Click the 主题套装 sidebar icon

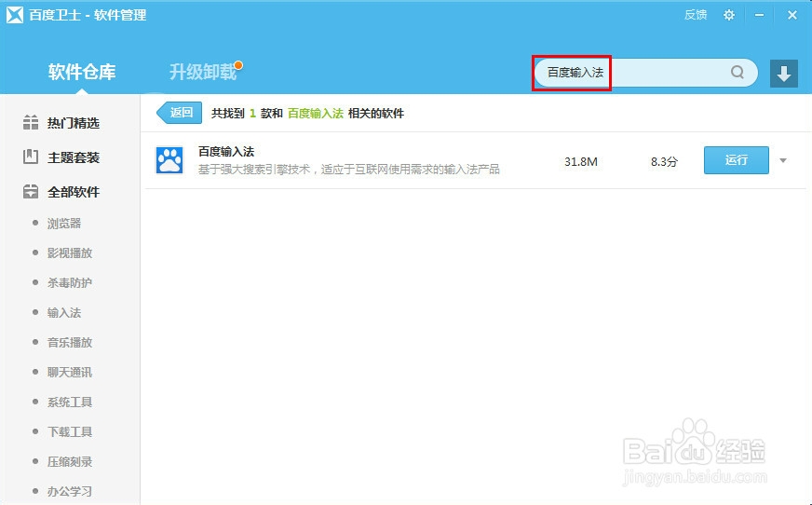(31, 157)
